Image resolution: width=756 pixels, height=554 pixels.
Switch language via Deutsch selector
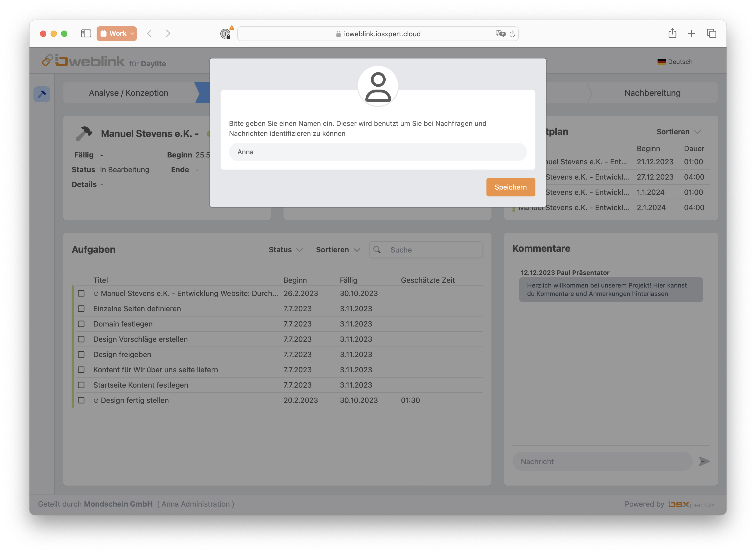[x=675, y=62]
